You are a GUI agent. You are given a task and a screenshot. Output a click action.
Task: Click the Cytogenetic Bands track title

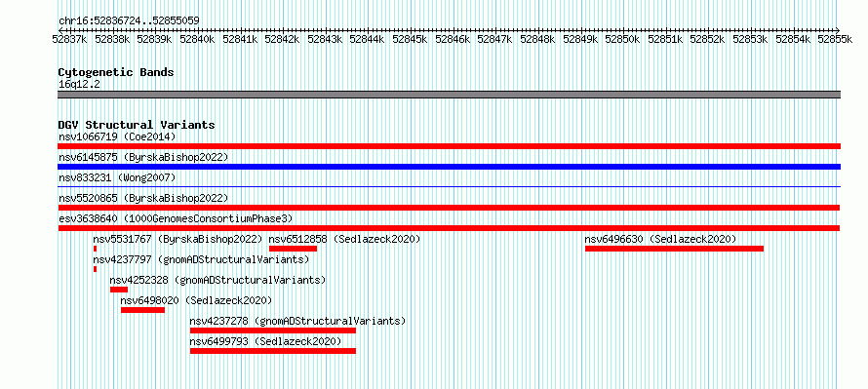(116, 72)
